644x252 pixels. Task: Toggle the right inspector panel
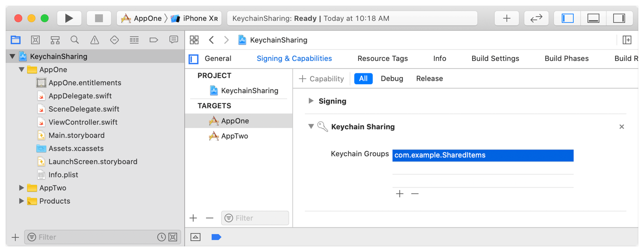point(619,18)
